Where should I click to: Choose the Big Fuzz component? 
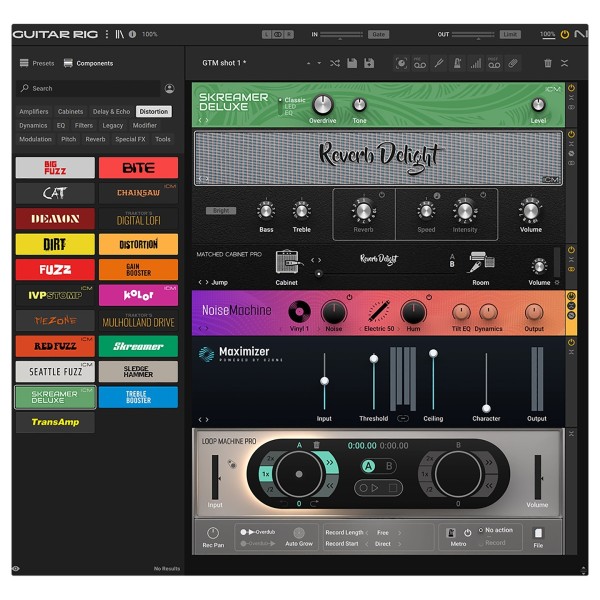pos(55,168)
